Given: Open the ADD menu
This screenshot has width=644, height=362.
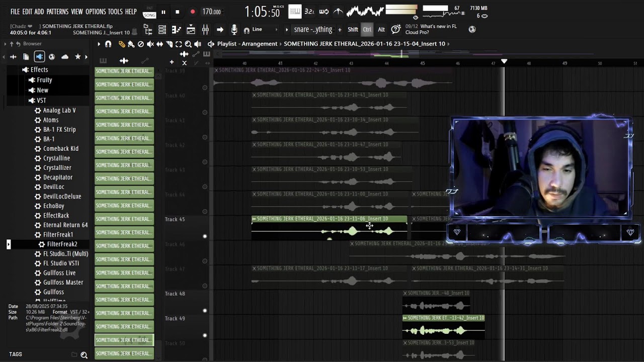Looking at the screenshot, I should [39, 12].
